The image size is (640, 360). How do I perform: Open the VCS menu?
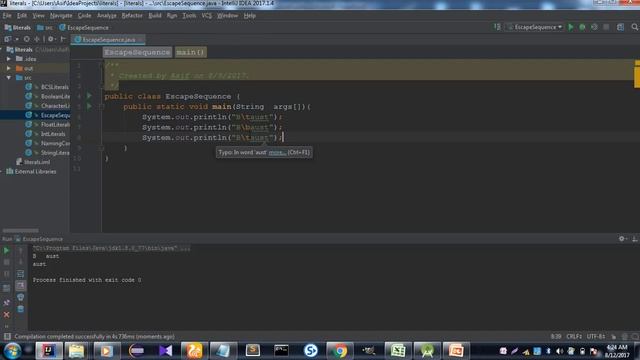pos(207,16)
